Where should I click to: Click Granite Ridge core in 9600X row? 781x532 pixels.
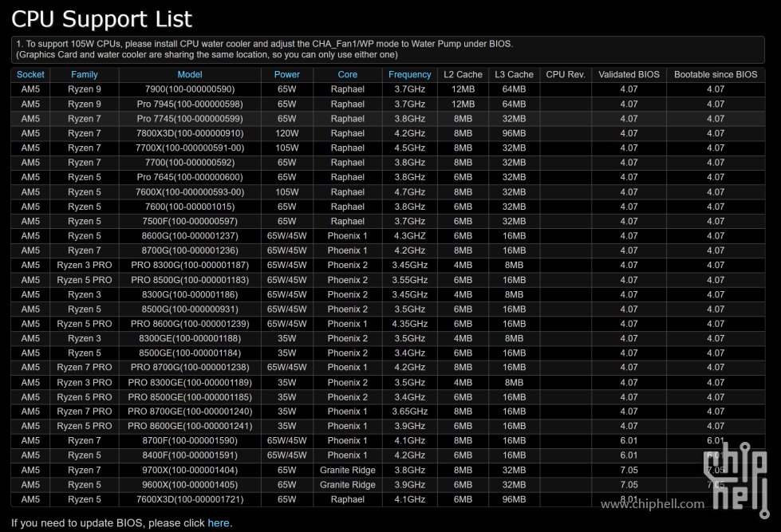(x=347, y=485)
